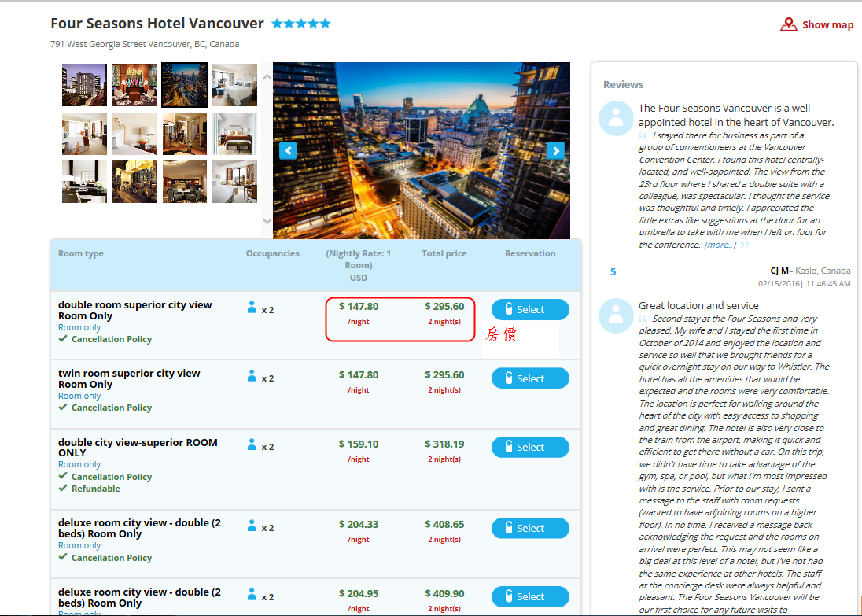Select the twin room superior city view
Viewport: 862px width, 616px height.
tap(530, 378)
